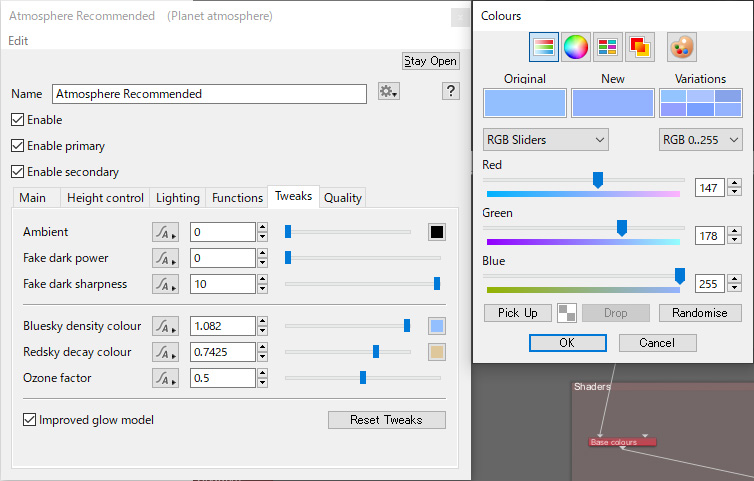This screenshot has height=481, width=754.
Task: Open Redsky decay colour animation button
Action: point(165,352)
